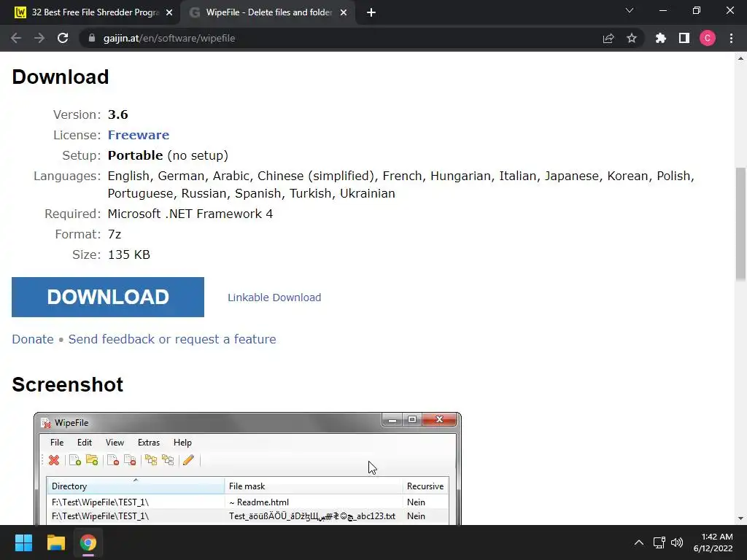Image resolution: width=747 pixels, height=560 pixels.
Task: Open the clock showing 1:42 AM
Action: click(x=713, y=542)
